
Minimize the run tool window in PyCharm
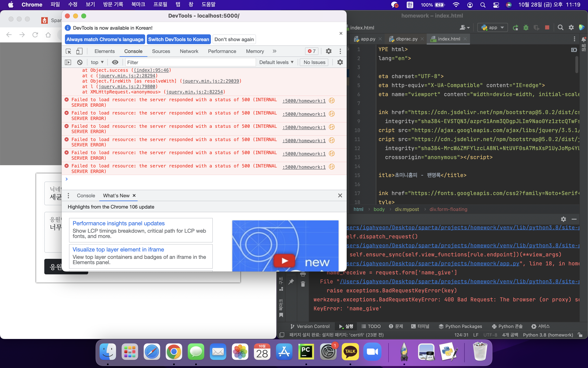pyautogui.click(x=574, y=219)
